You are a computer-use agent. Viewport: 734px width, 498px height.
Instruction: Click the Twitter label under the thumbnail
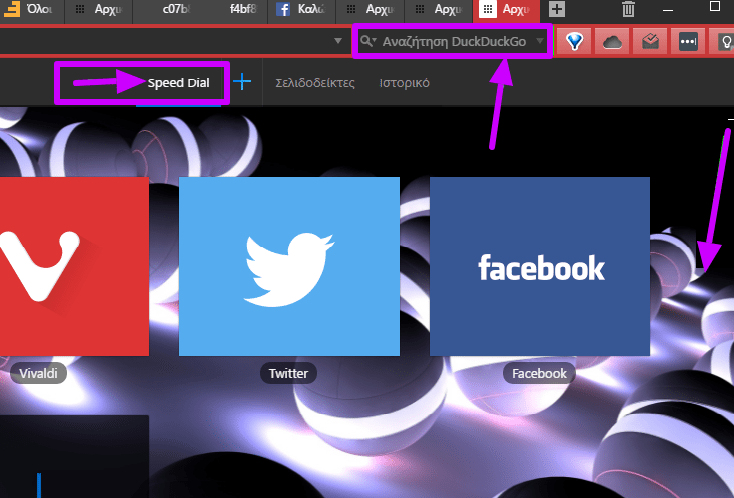[288, 374]
